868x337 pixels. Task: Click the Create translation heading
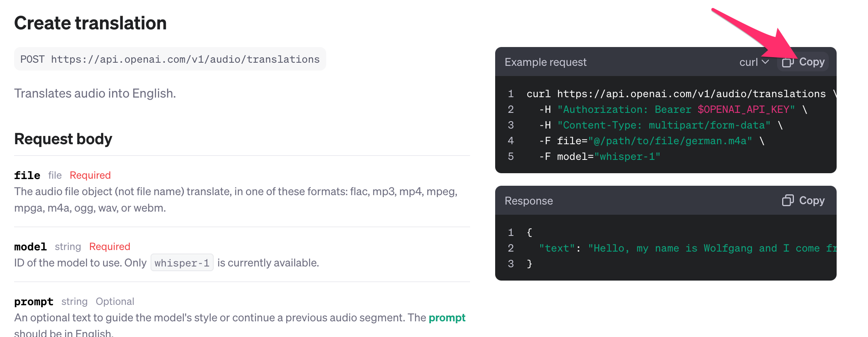coord(91,23)
